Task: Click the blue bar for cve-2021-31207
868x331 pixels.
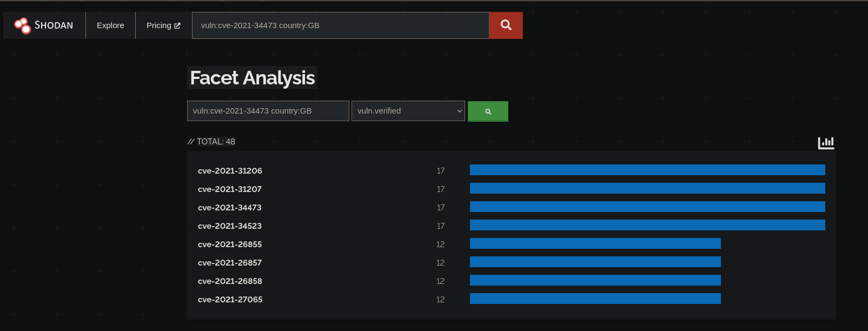Action: point(647,189)
